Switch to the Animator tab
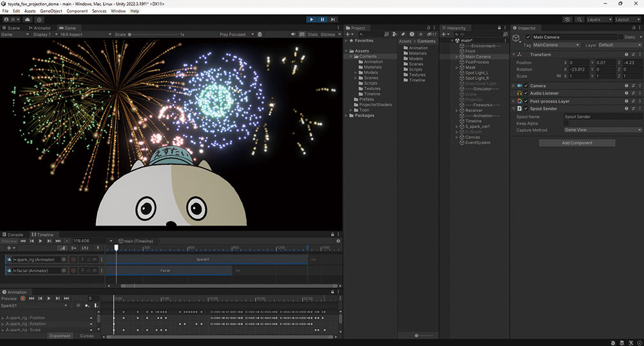 [40, 28]
